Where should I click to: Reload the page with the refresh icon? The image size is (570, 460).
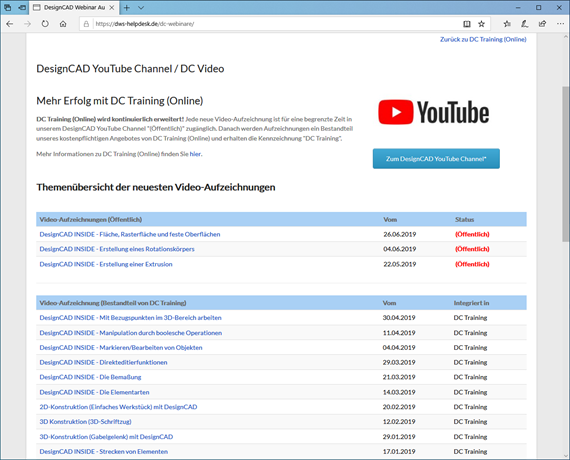[45, 24]
